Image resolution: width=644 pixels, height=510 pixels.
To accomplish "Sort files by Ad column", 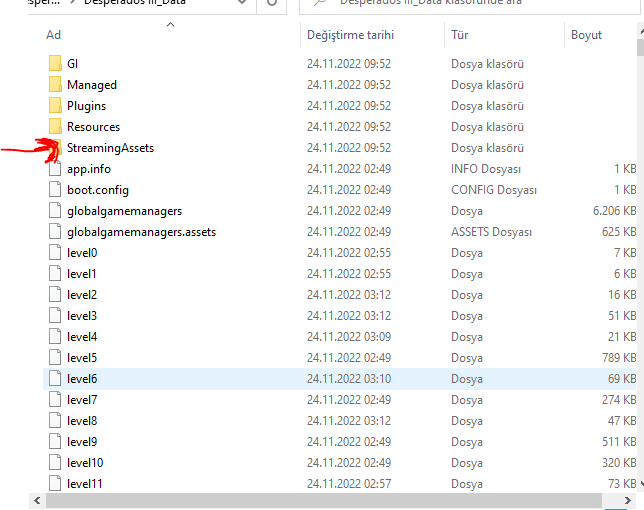I will 53,35.
